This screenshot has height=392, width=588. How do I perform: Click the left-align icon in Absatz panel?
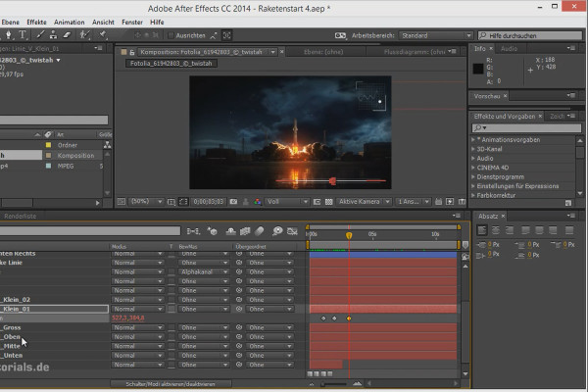480,229
